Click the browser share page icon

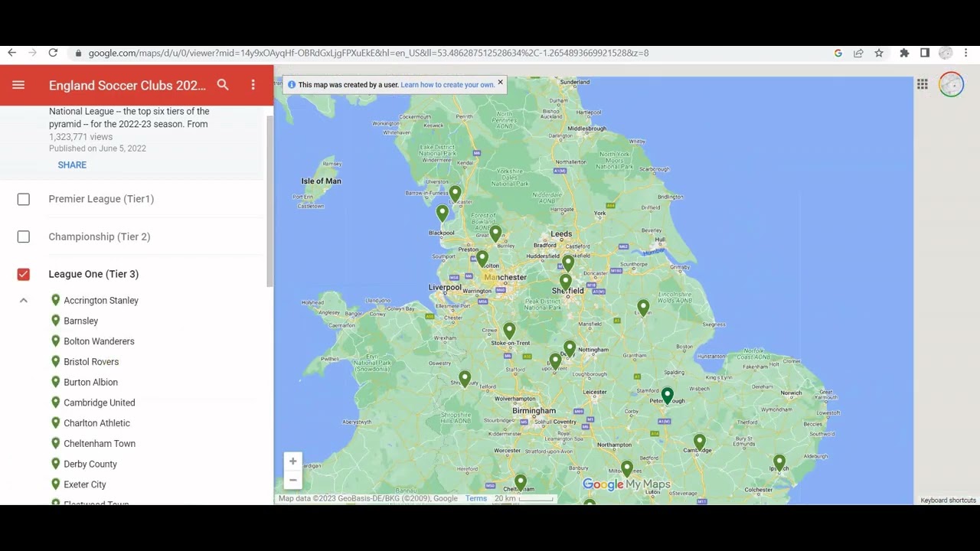click(858, 53)
